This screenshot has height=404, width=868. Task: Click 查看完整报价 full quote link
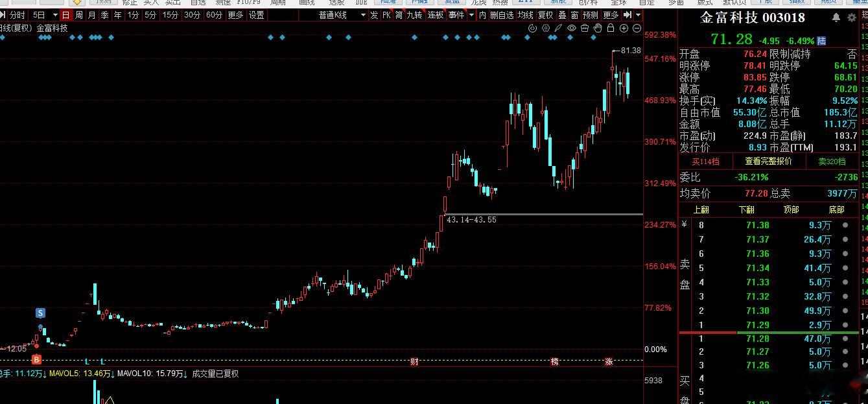[x=768, y=161]
